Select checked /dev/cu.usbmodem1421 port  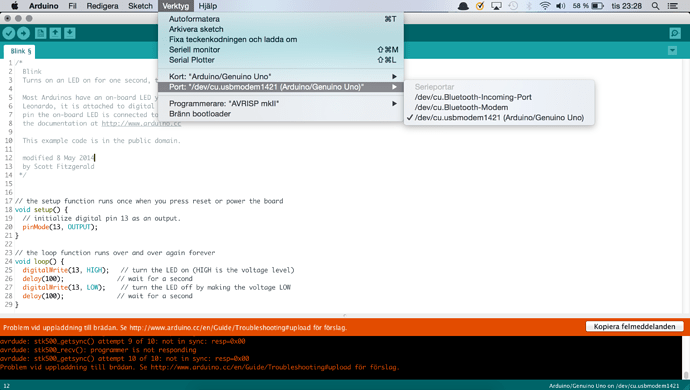tap(499, 118)
